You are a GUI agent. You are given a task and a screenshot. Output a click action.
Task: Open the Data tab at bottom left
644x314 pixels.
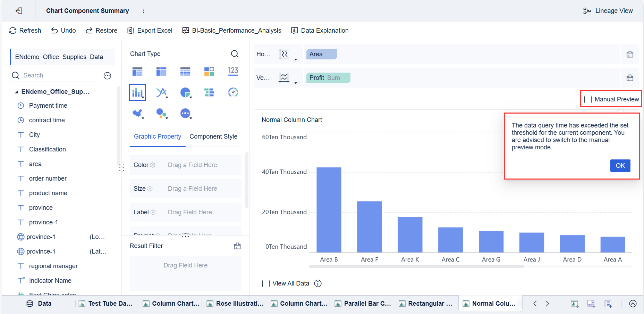(39, 304)
